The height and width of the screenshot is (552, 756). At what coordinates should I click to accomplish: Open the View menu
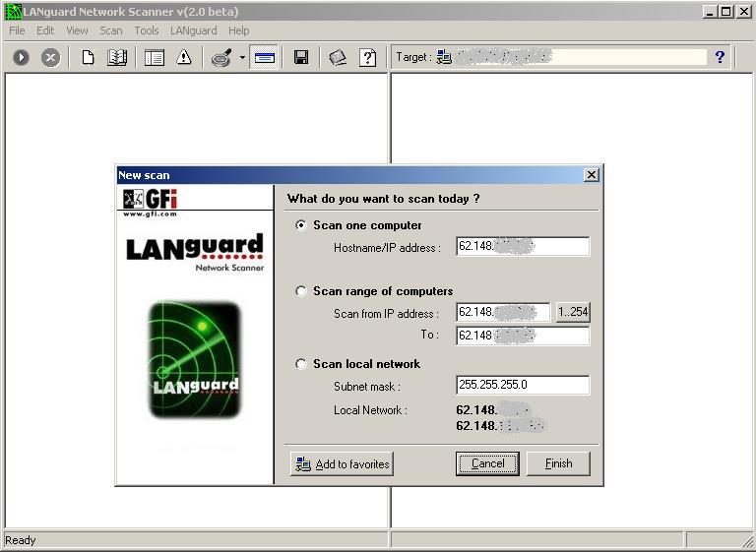77,31
